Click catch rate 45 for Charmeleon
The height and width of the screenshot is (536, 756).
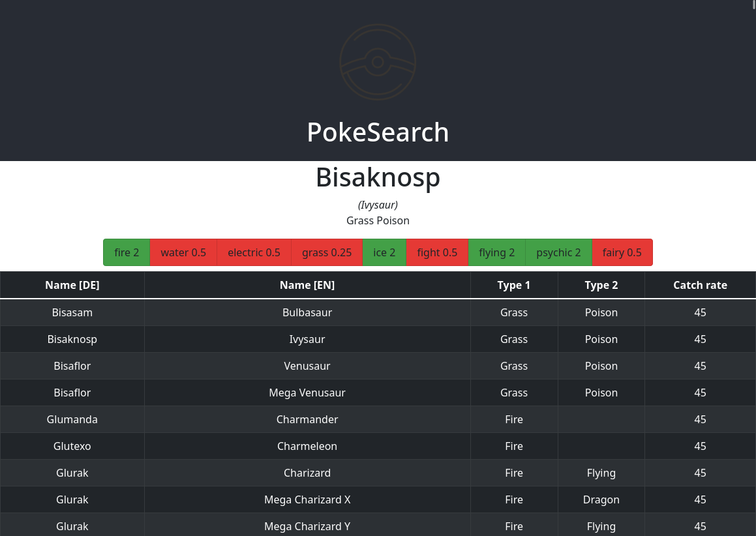[x=700, y=447]
